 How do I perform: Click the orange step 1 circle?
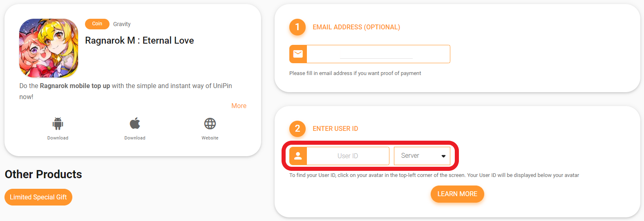pyautogui.click(x=297, y=27)
